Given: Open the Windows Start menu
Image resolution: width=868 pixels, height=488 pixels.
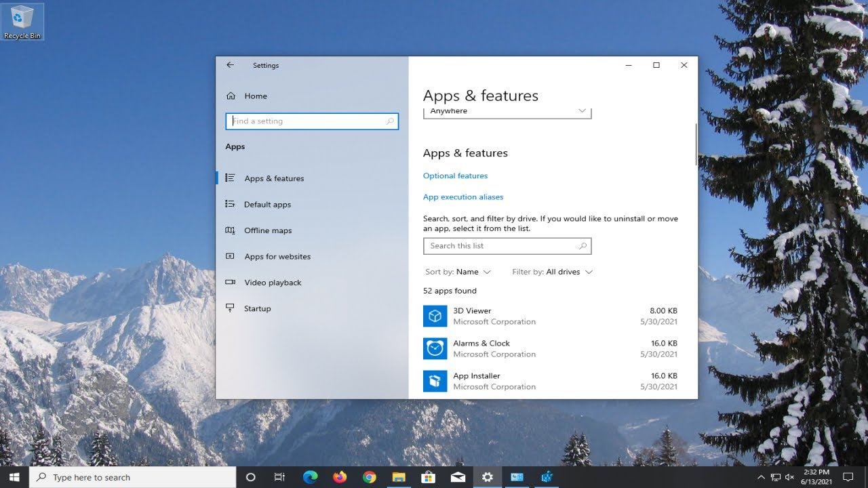Looking at the screenshot, I should click(14, 477).
